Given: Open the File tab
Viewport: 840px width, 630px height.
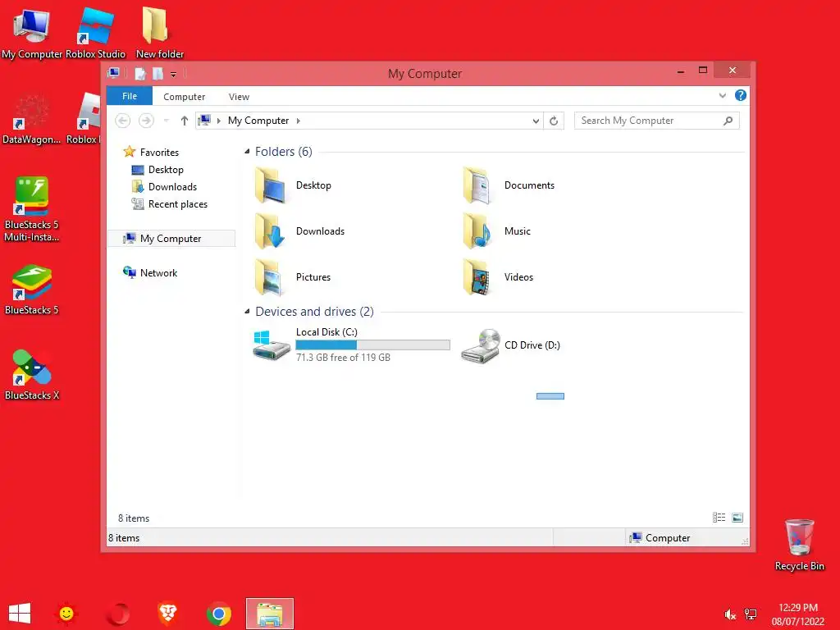Looking at the screenshot, I should [130, 96].
